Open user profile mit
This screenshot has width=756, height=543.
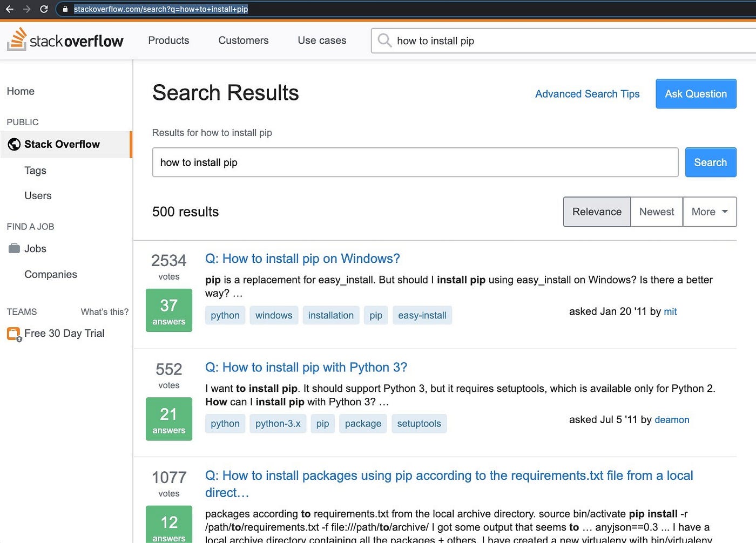670,311
